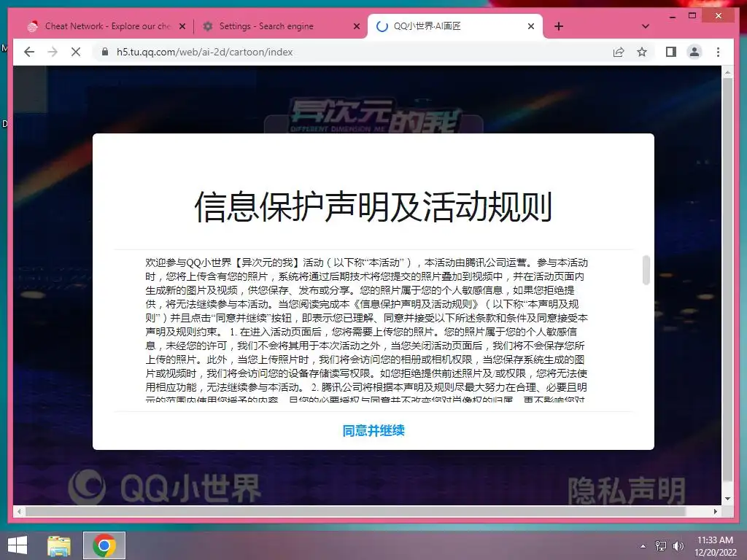Click the horizontal scrollbar thumb
The image size is (747, 560).
[355, 511]
